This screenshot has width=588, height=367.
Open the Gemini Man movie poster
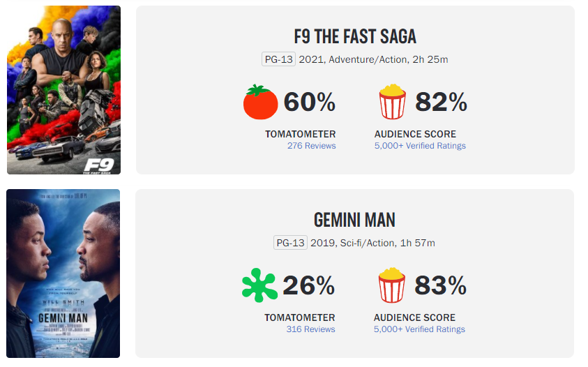[63, 274]
